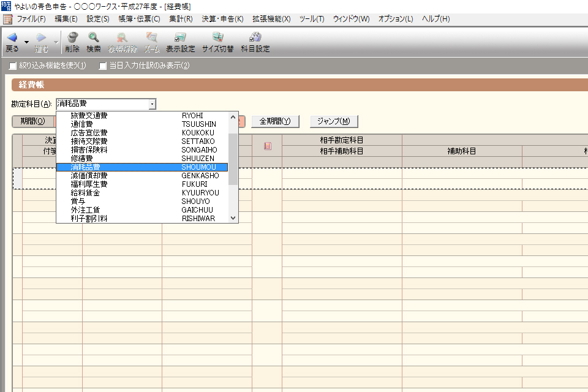Click the red book icon in table header
Viewport: 588px width, 392px height.
(268, 146)
